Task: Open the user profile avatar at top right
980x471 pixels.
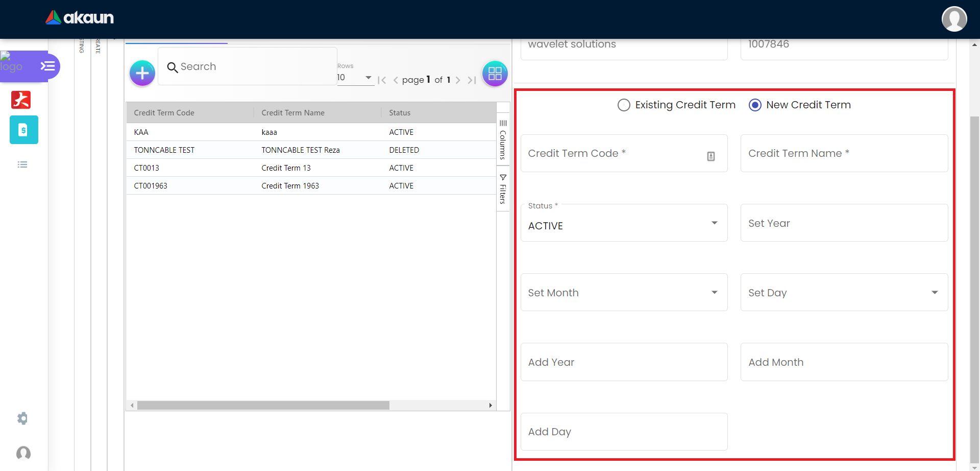Action: pyautogui.click(x=954, y=19)
